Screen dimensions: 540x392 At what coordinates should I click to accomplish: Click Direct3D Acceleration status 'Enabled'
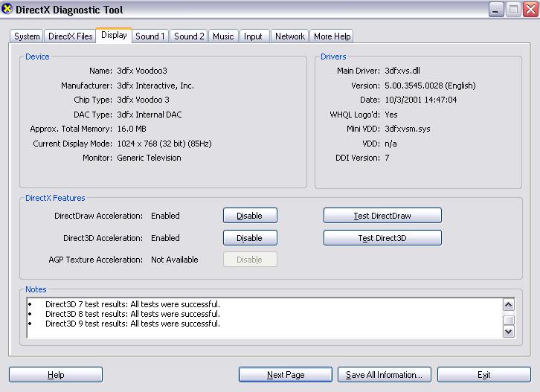coord(165,238)
